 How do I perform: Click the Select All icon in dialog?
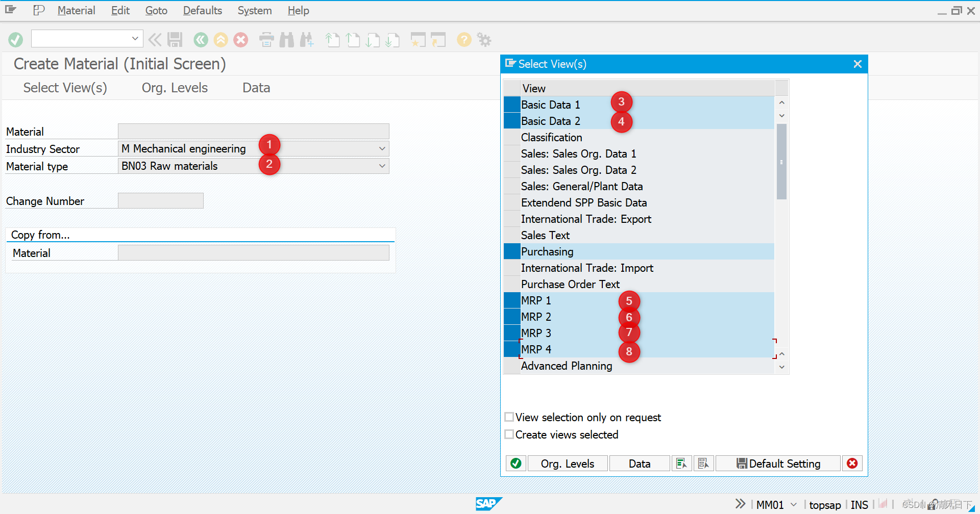pyautogui.click(x=681, y=464)
